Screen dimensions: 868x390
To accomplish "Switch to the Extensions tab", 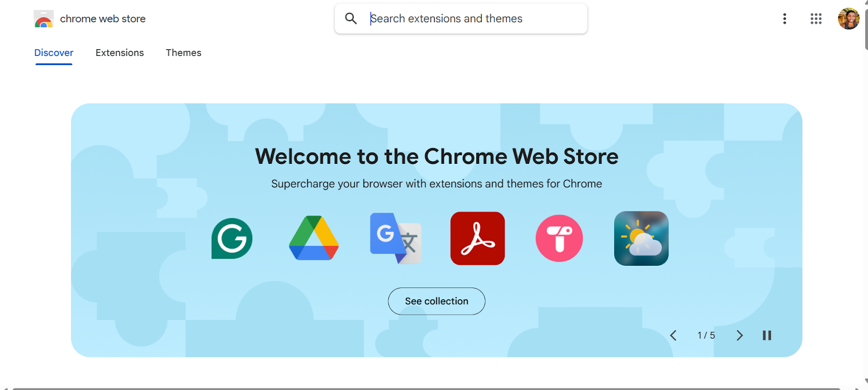I will tap(120, 53).
